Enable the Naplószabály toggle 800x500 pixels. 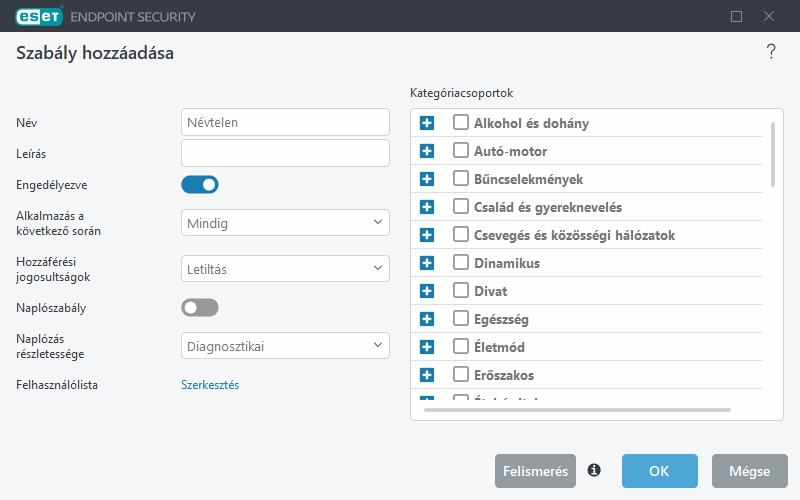pyautogui.click(x=199, y=308)
